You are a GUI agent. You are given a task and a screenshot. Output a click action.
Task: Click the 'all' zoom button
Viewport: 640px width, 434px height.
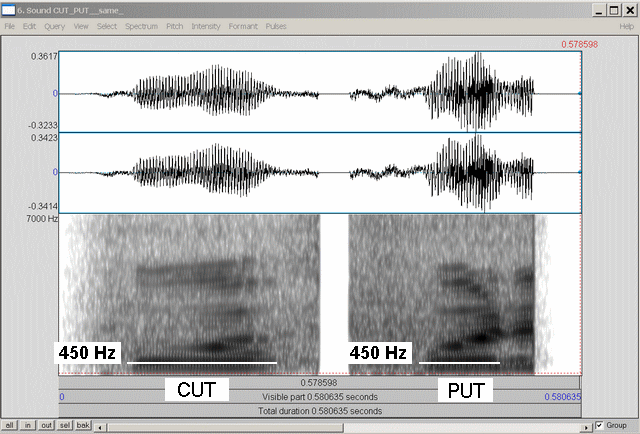click(x=9, y=426)
